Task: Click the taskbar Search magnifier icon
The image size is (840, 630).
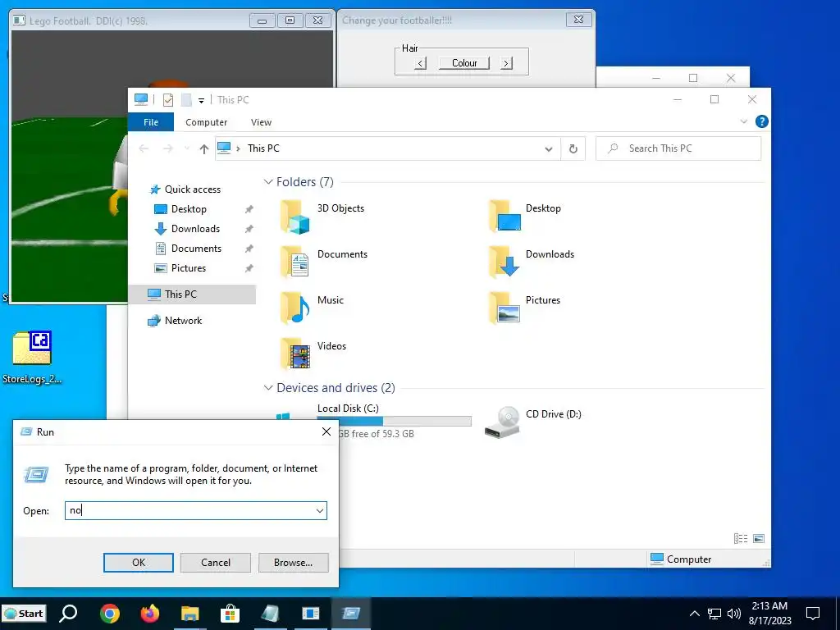Action: [69, 614]
